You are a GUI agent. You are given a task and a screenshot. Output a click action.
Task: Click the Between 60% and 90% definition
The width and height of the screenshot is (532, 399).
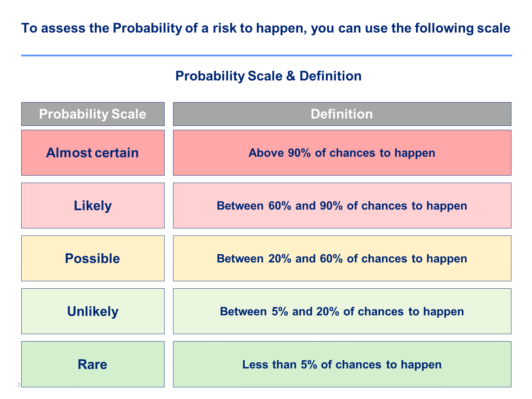[x=342, y=205]
